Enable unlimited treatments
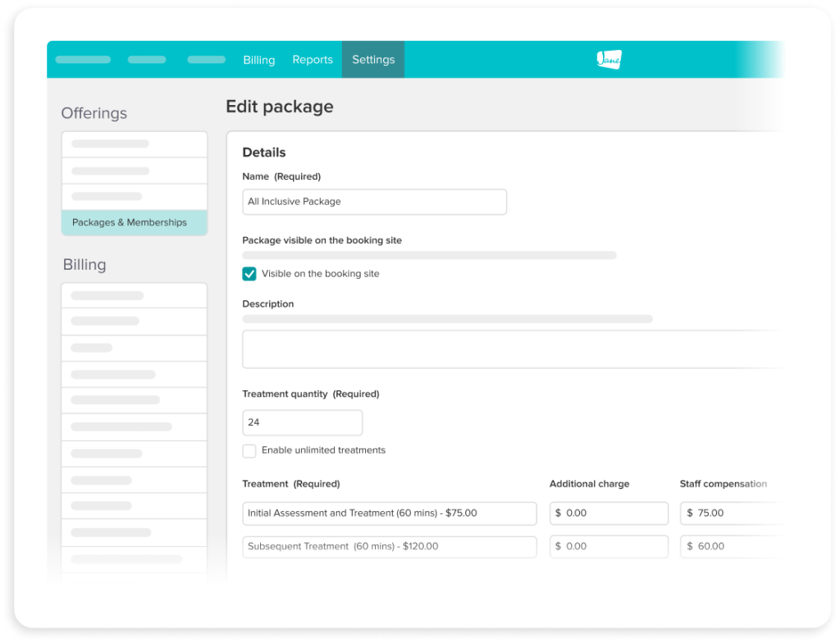The height and width of the screenshot is (643, 840). [249, 450]
